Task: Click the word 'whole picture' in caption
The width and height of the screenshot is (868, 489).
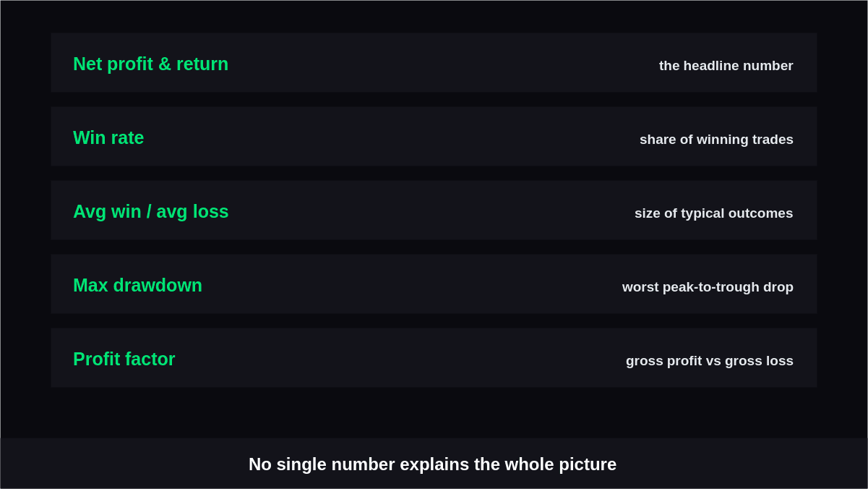Action: point(560,464)
